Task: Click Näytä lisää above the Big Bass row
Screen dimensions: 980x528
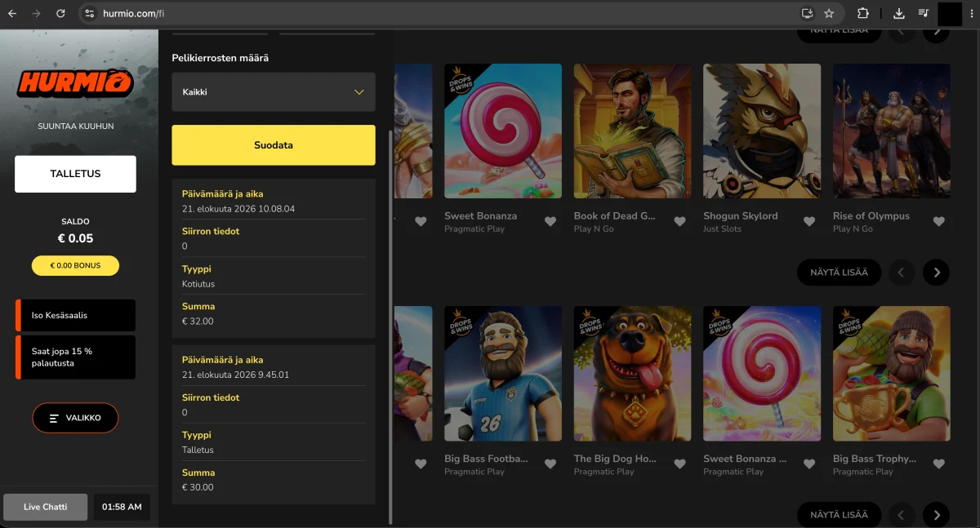Action: tap(839, 273)
